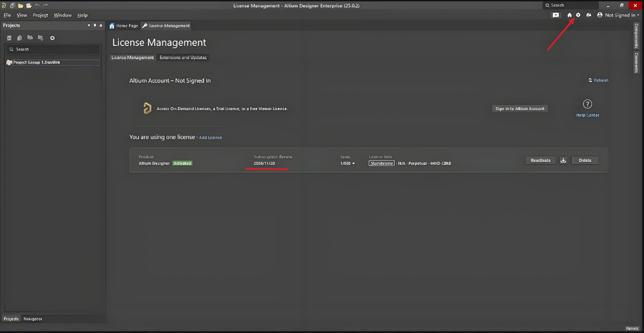Pin the Projects panel
644x333 pixels.
pos(95,25)
